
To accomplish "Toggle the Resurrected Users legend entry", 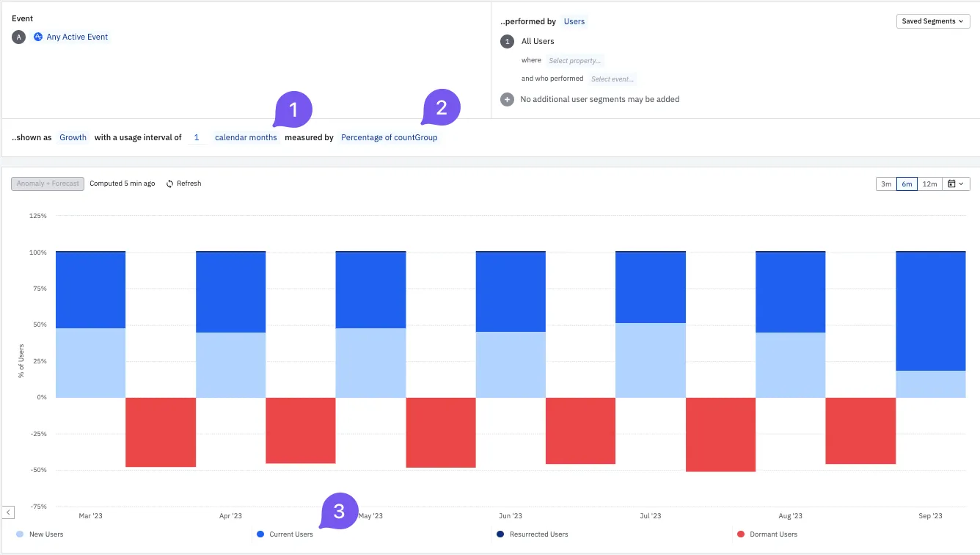I will coord(533,534).
